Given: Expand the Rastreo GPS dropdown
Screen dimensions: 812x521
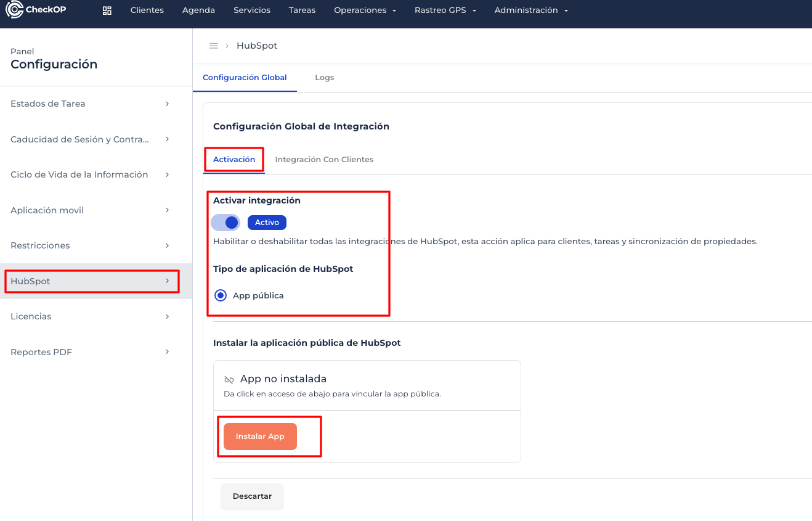Looking at the screenshot, I should click(445, 10).
